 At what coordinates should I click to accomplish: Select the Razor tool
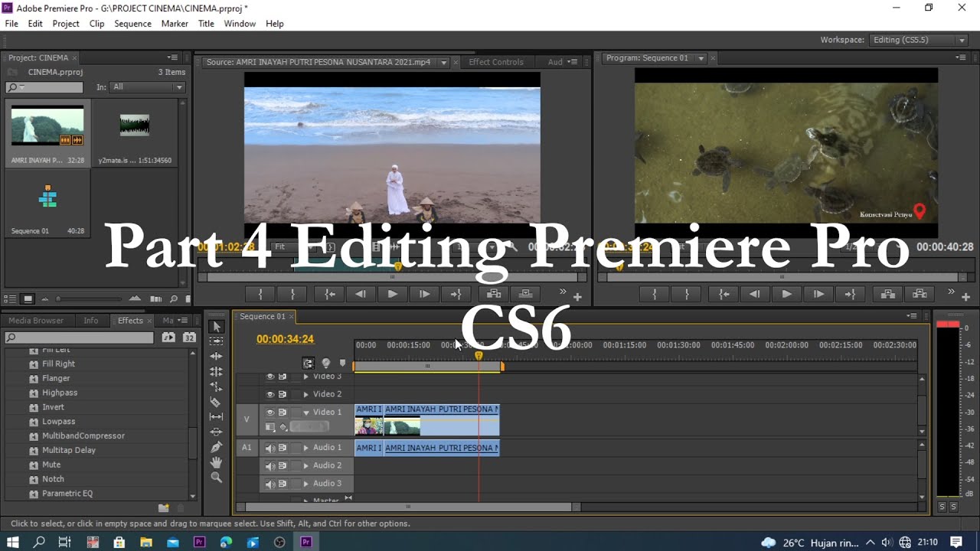coord(216,402)
